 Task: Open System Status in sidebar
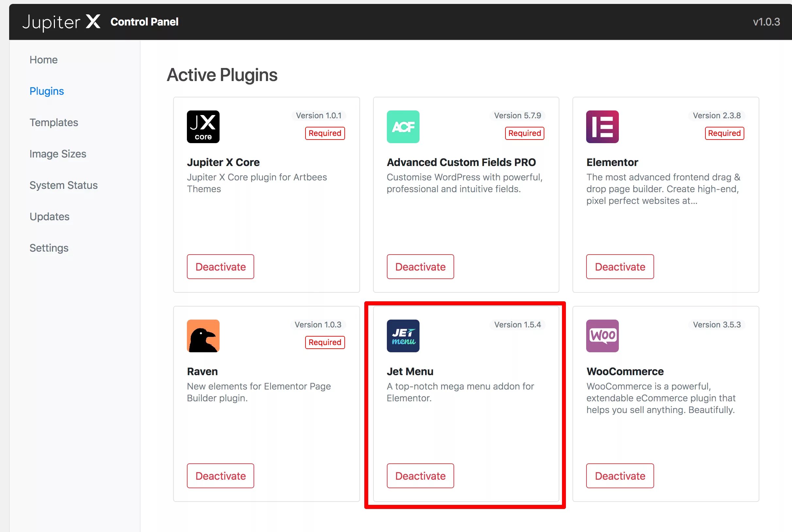(63, 185)
